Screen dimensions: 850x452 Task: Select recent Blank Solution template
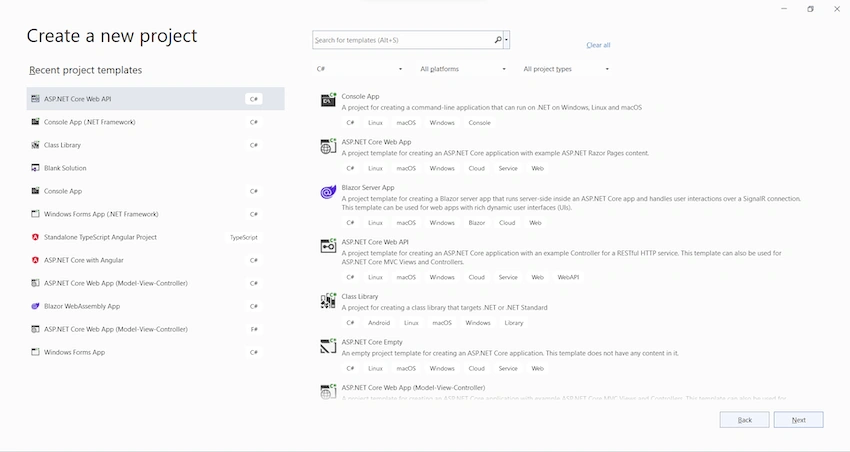156,168
